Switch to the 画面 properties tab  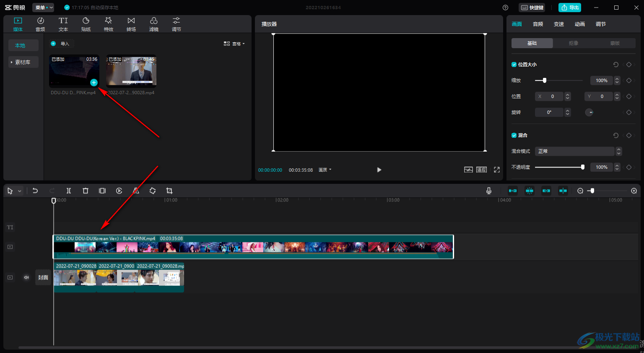click(x=517, y=24)
